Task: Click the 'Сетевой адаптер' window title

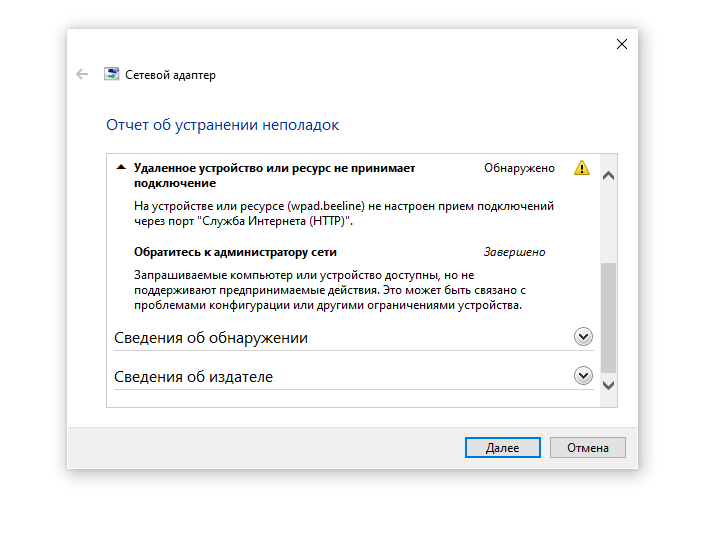Action: (x=170, y=75)
